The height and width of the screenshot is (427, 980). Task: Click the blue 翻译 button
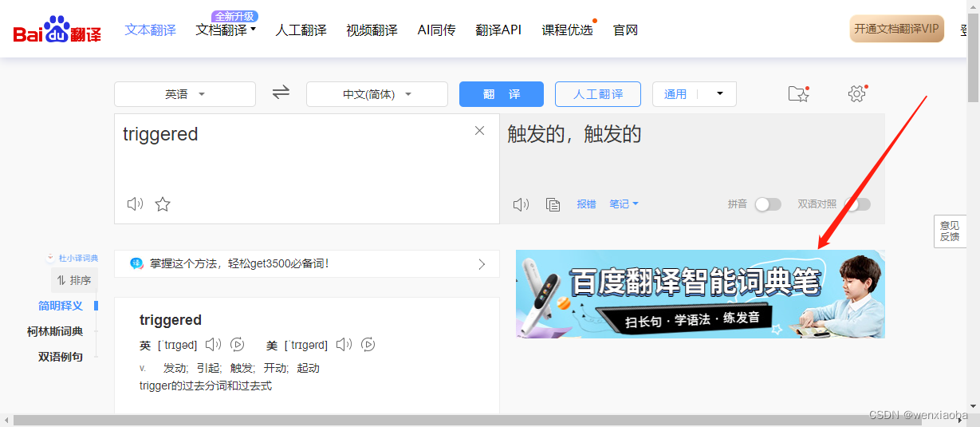[502, 94]
